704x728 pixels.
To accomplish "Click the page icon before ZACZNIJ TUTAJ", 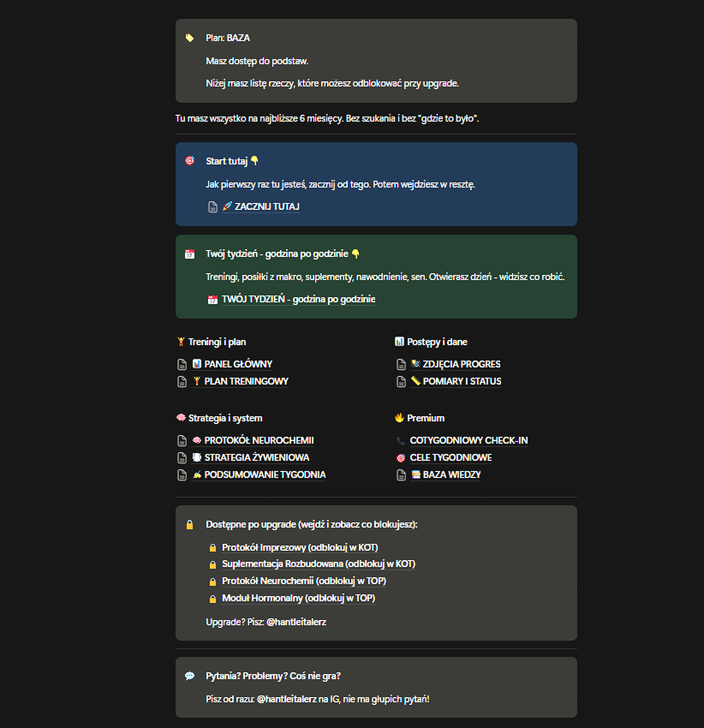I will point(212,206).
